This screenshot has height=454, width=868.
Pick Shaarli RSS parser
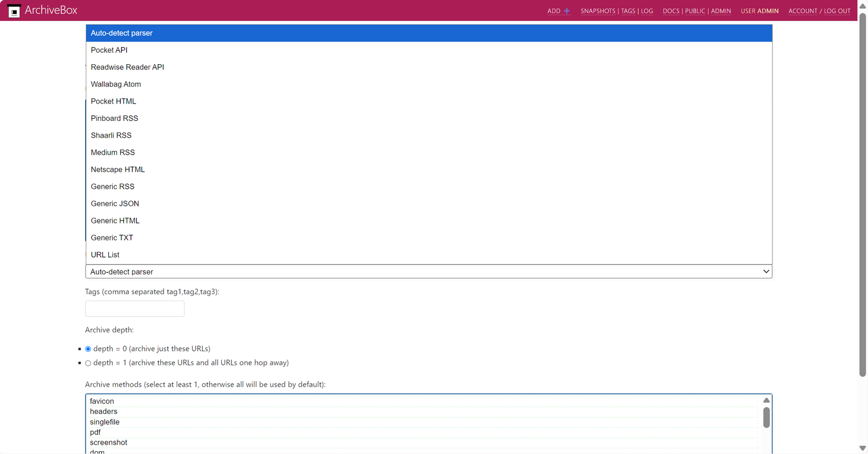pos(429,136)
